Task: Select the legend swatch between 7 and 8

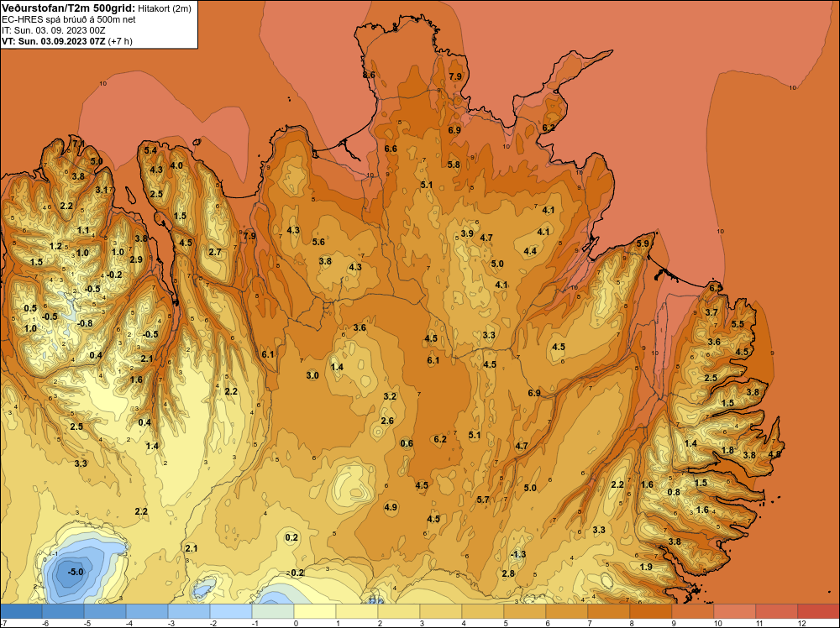Action: [608, 611]
